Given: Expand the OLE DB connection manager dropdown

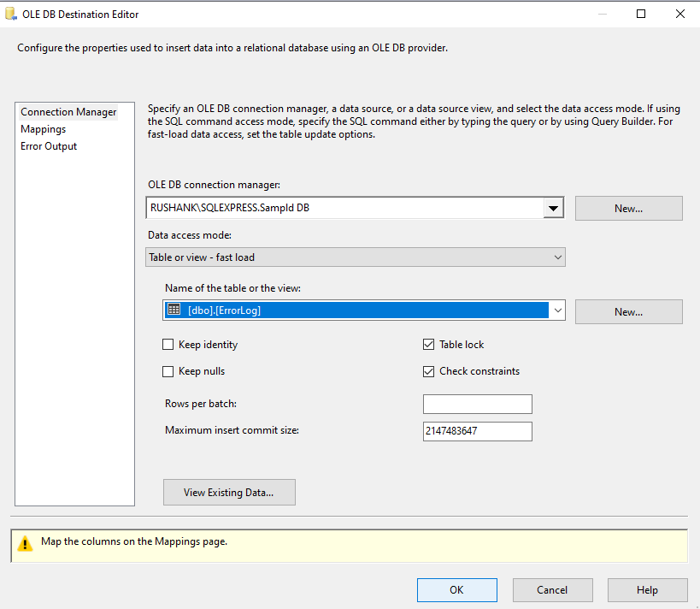Looking at the screenshot, I should coord(553,208).
